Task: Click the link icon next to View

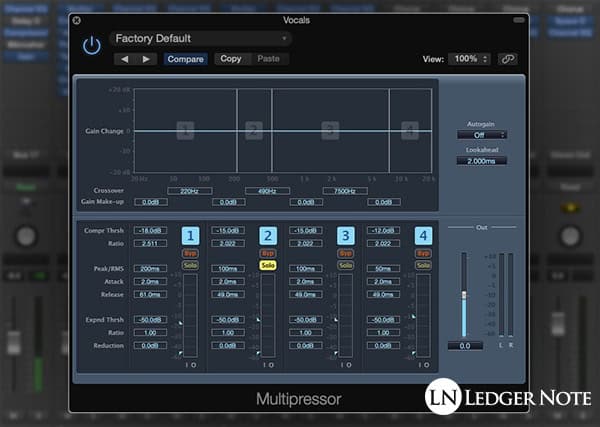Action: [x=510, y=59]
